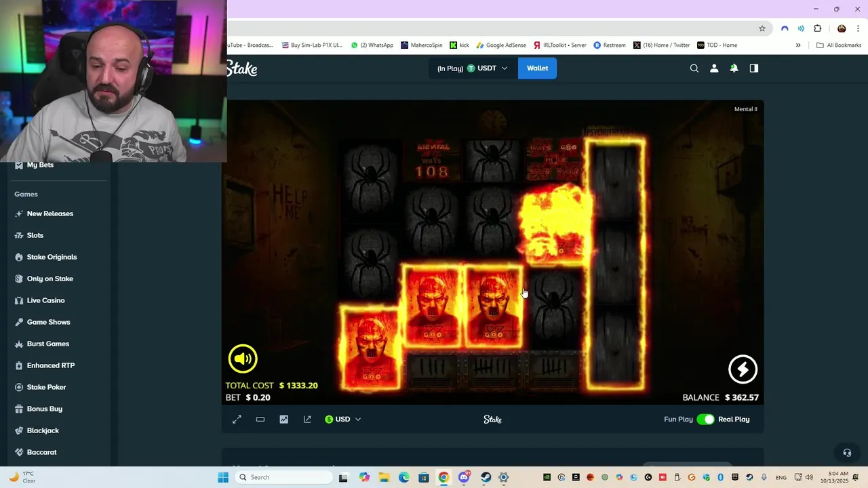This screenshot has width=868, height=488.
Task: Open the Buy Sim-Lab P1X bookmark
Action: (x=312, y=45)
